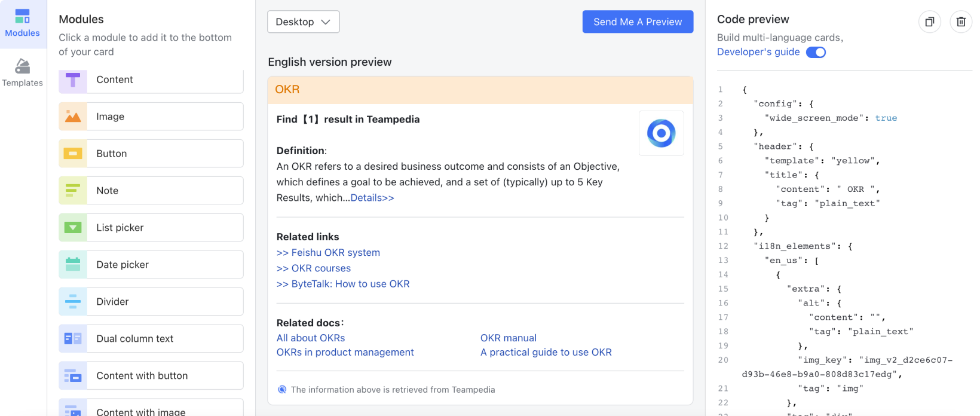The width and height of the screenshot is (980, 416).
Task: Click the List picker module icon
Action: 73,228
